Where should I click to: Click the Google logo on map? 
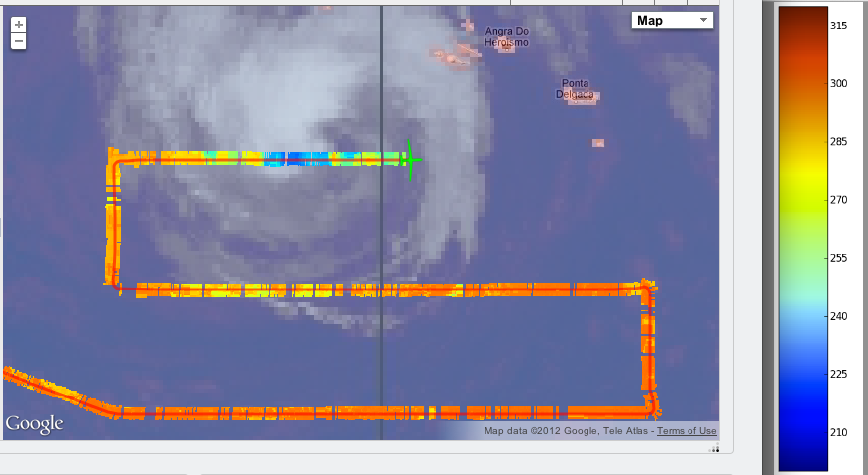[x=34, y=424]
